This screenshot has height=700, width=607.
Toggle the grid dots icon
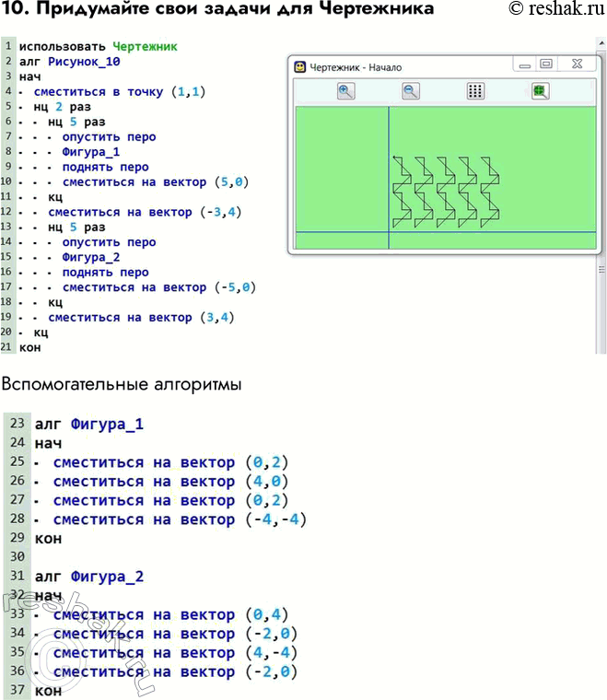coord(475,90)
